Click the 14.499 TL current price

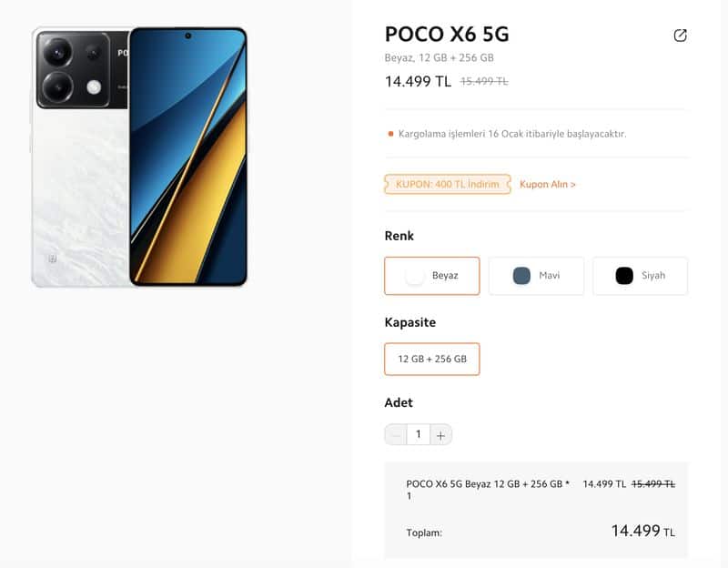418,82
